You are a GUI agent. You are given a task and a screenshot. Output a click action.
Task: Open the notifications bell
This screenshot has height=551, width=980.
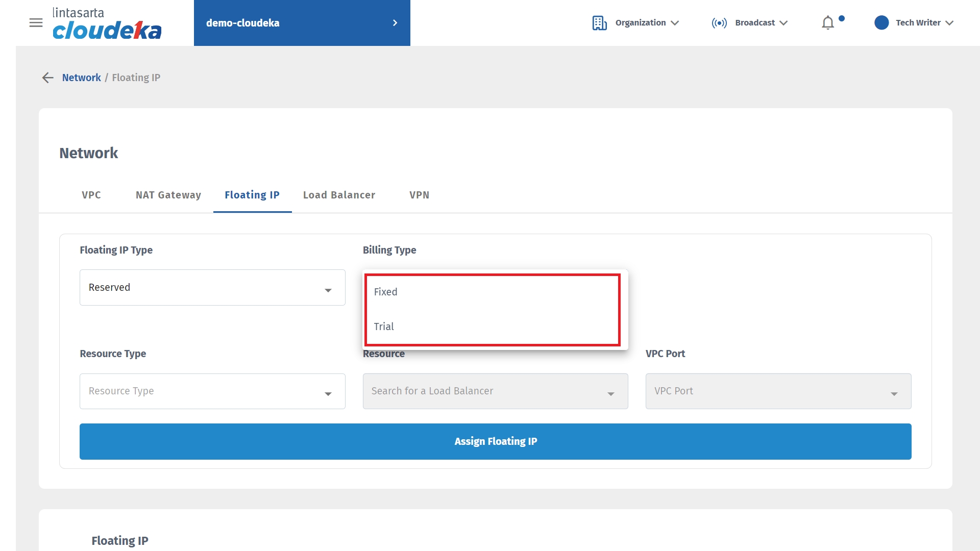pyautogui.click(x=828, y=23)
